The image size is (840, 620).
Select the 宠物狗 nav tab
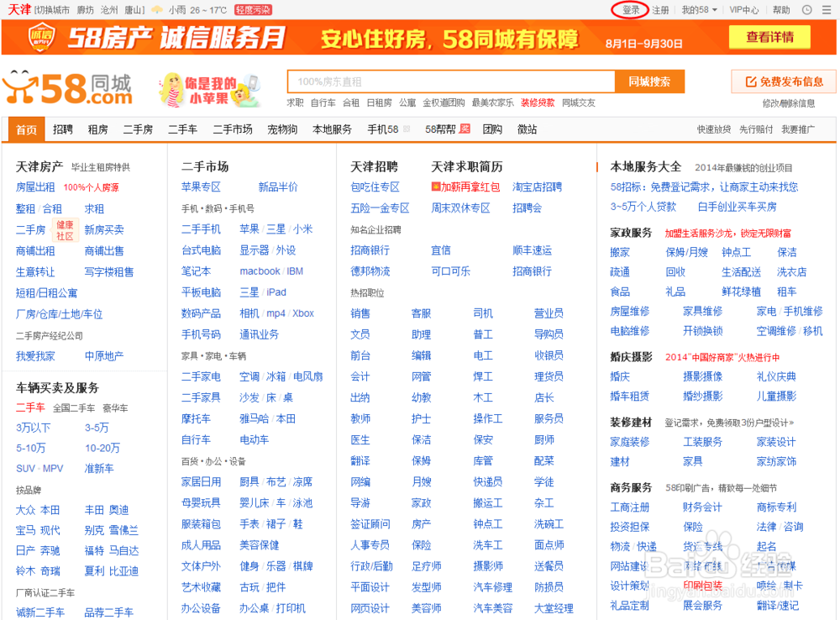click(x=282, y=129)
